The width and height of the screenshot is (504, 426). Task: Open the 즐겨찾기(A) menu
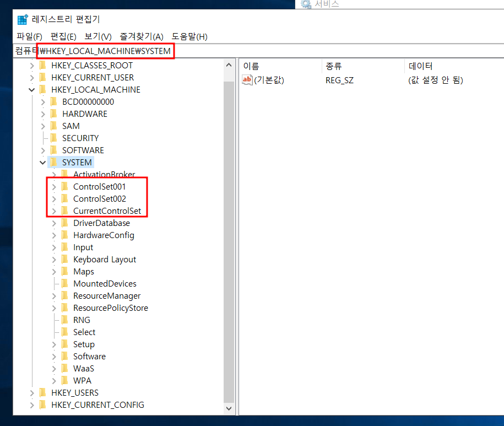pos(142,36)
